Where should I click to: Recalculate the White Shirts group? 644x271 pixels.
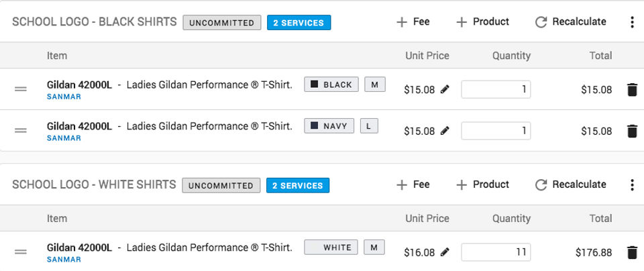point(570,184)
